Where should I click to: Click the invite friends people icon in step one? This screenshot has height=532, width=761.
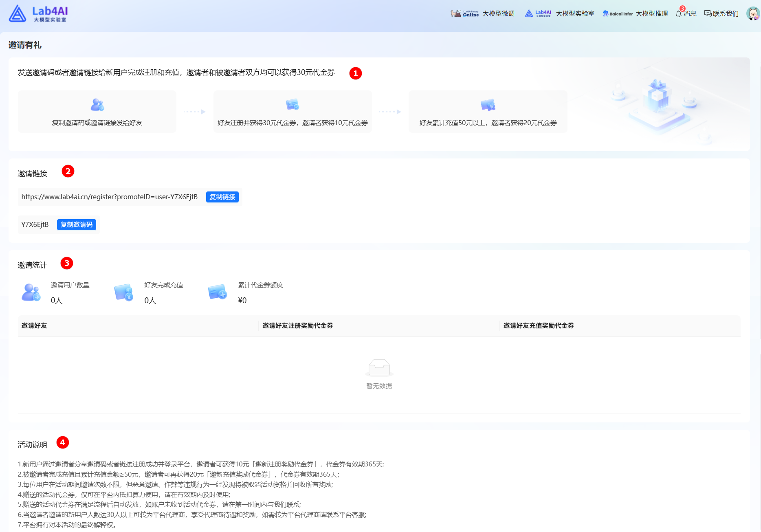click(97, 105)
